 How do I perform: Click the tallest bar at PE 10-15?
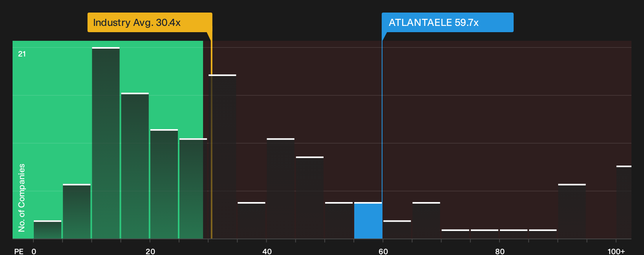coord(106,143)
